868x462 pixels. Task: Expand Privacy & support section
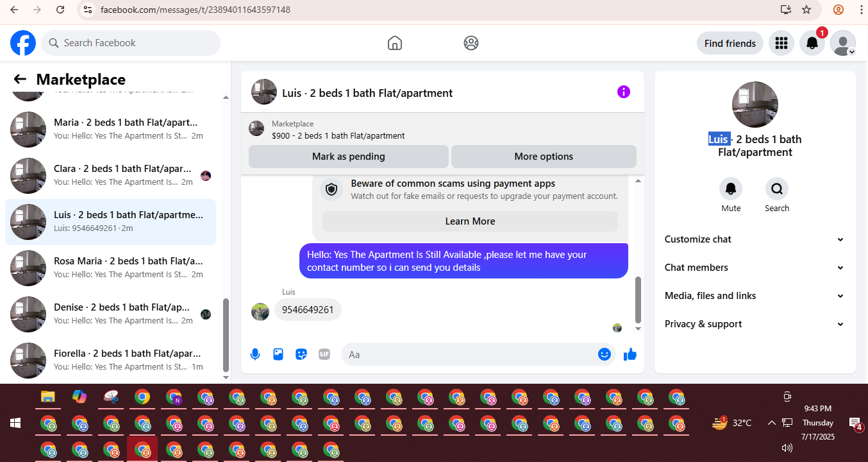tap(755, 324)
